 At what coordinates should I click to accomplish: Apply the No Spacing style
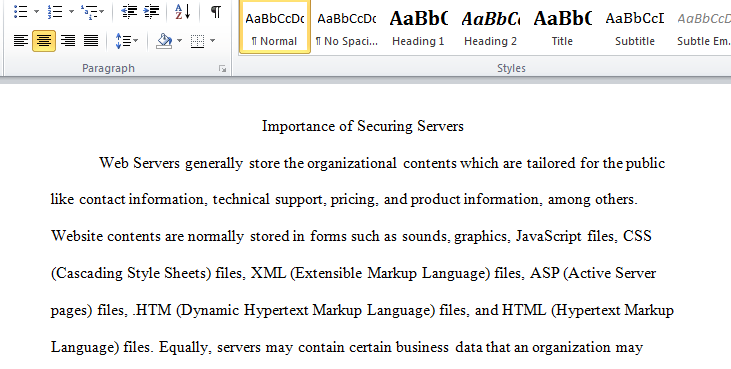coord(346,27)
